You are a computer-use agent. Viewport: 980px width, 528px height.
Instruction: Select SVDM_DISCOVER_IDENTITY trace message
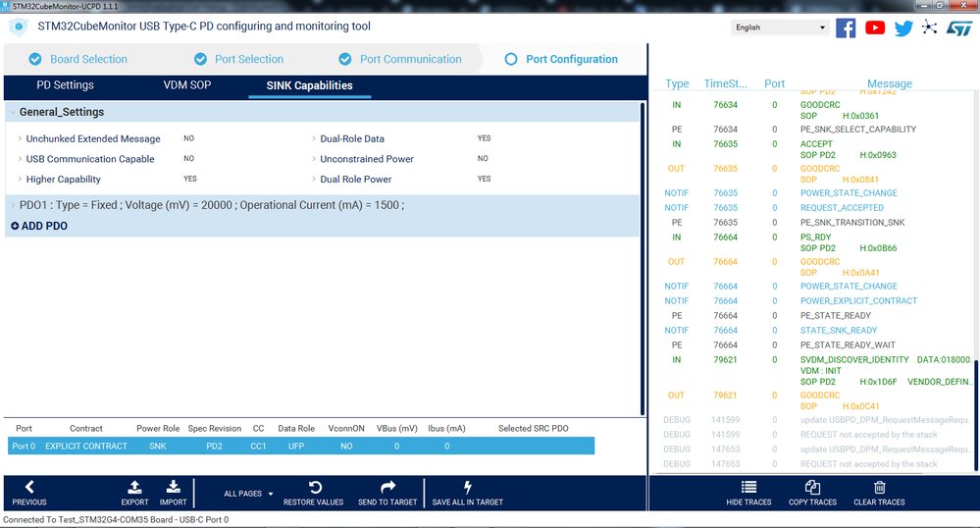point(854,360)
